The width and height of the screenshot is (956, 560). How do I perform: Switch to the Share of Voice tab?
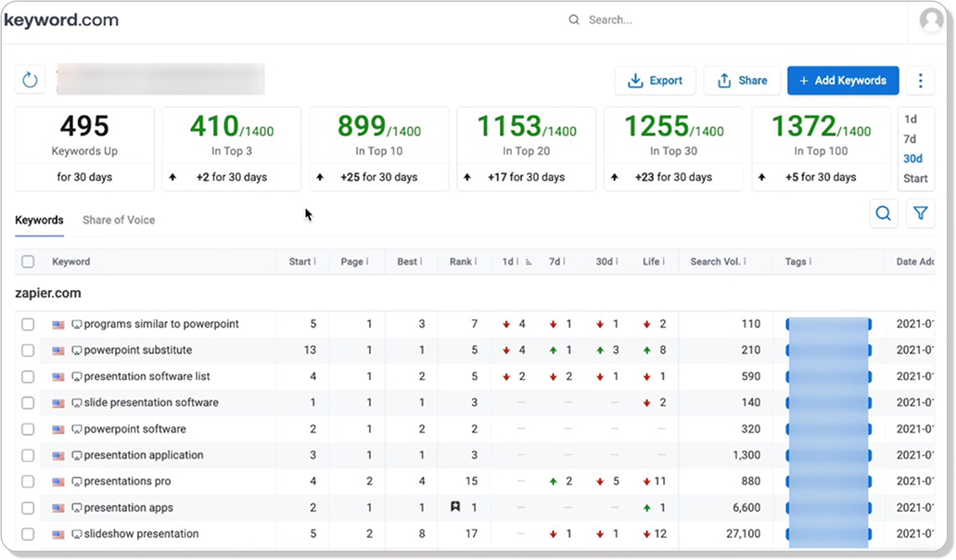pyautogui.click(x=119, y=220)
